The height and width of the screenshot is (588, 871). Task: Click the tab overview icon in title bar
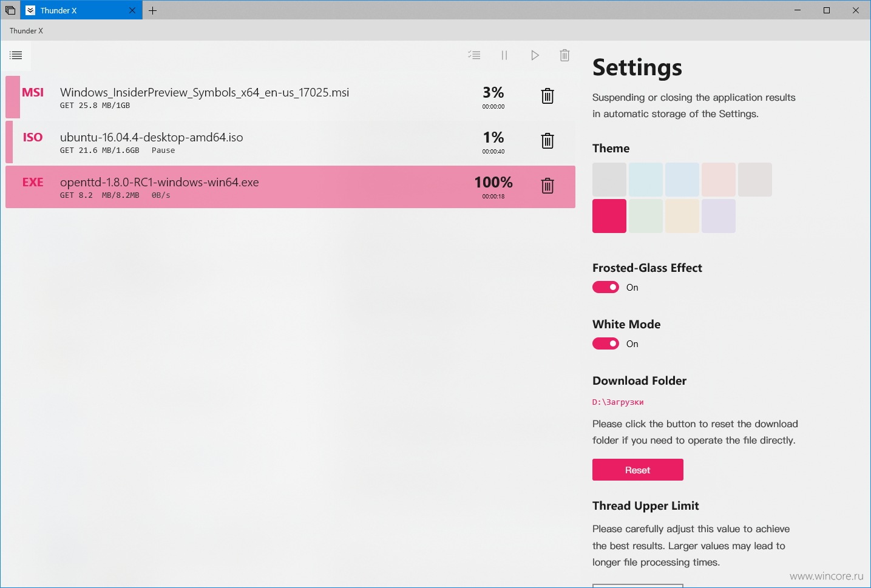(x=10, y=10)
